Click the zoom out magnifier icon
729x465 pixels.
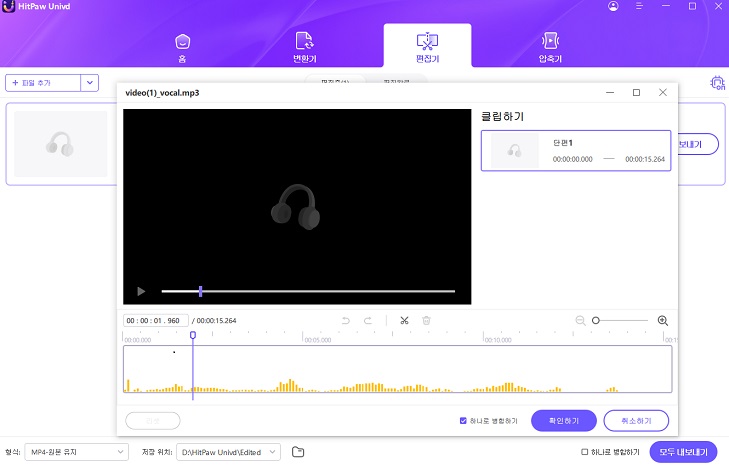(580, 321)
